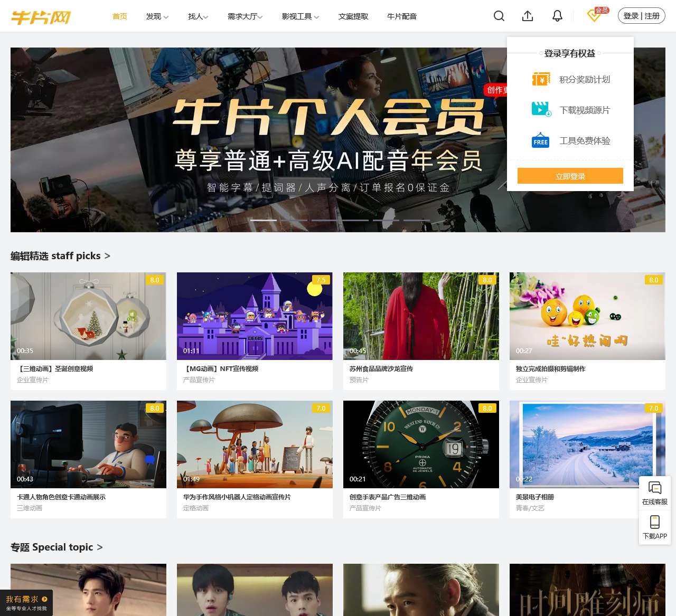Screen dimensions: 676x616
Task: Open the 影视工具 dropdown menu
Action: tap(300, 16)
